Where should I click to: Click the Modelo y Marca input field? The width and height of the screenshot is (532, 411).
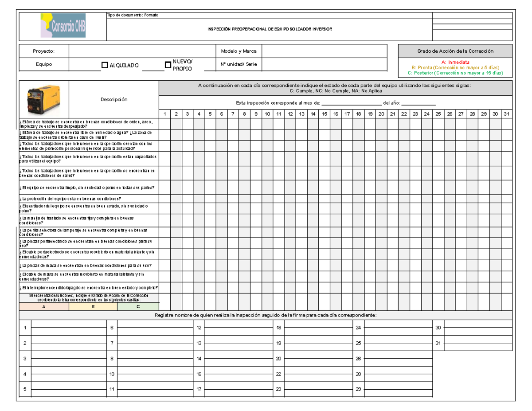(325, 51)
